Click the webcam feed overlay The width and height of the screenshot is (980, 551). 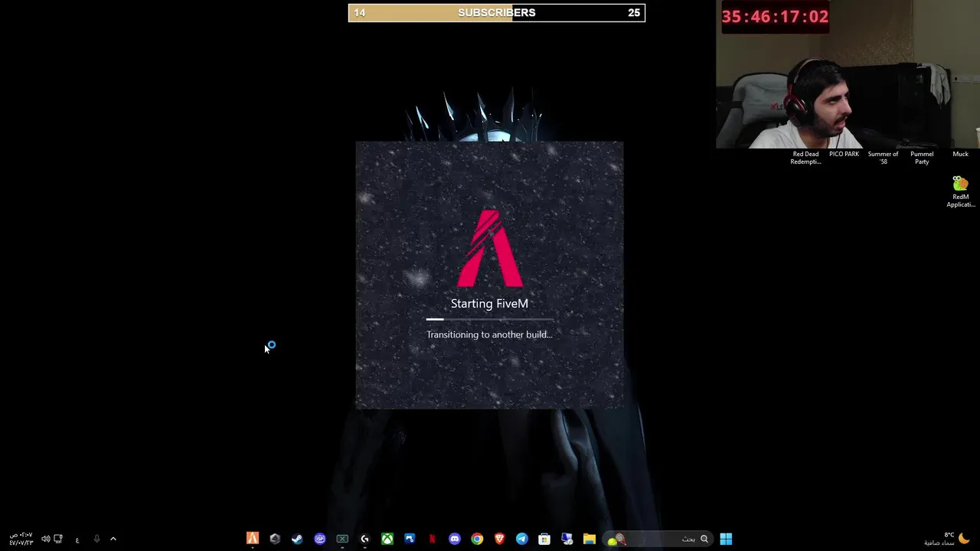[848, 74]
